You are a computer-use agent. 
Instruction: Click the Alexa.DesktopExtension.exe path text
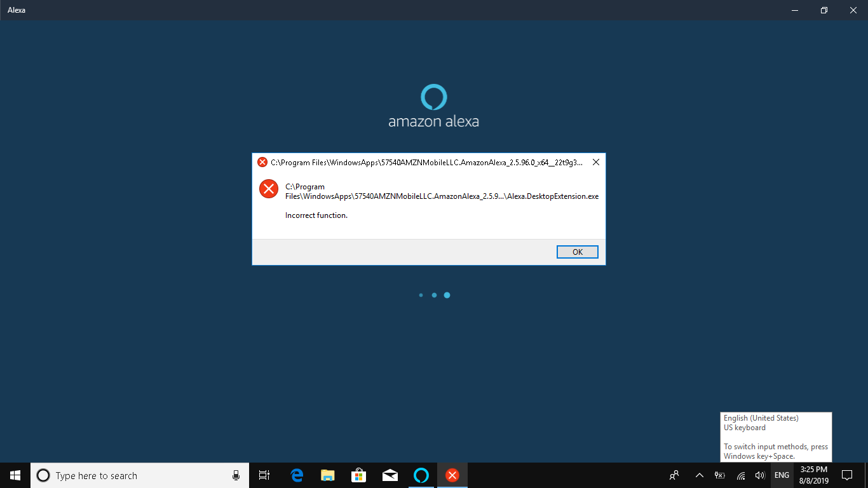pyautogui.click(x=442, y=192)
